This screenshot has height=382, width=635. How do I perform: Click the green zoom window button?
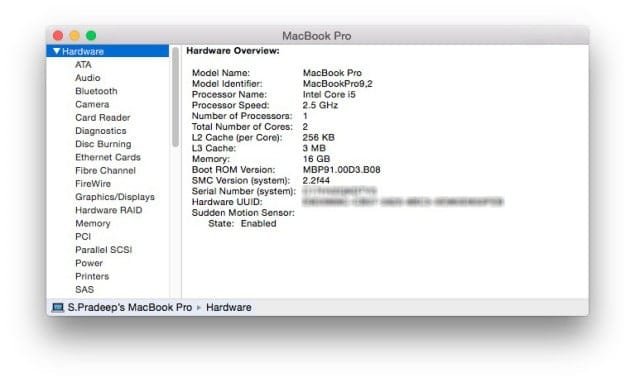91,36
